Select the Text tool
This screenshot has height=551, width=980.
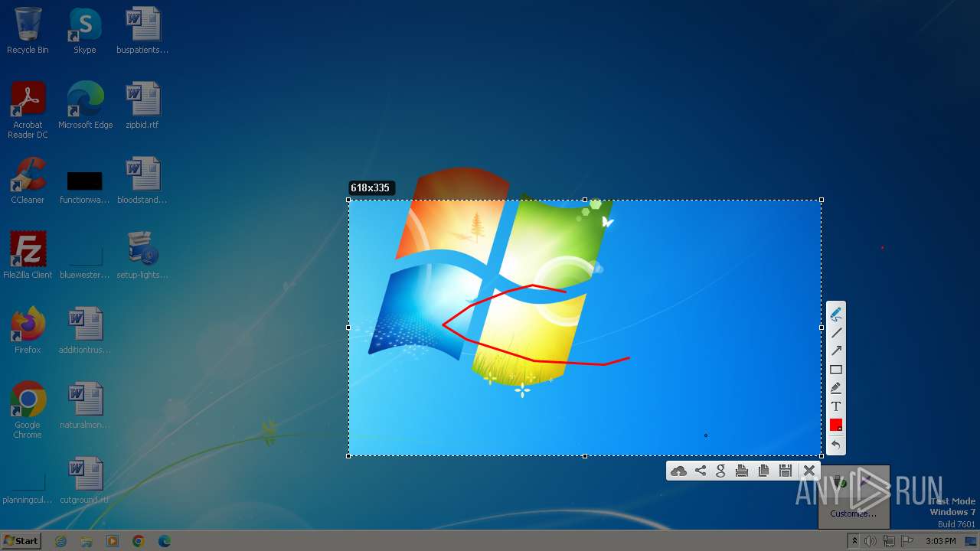point(836,406)
